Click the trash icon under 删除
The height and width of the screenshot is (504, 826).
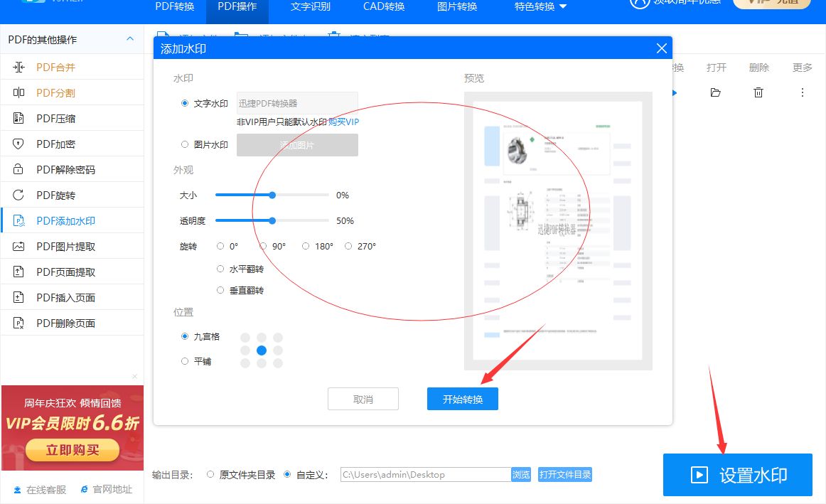pos(758,92)
